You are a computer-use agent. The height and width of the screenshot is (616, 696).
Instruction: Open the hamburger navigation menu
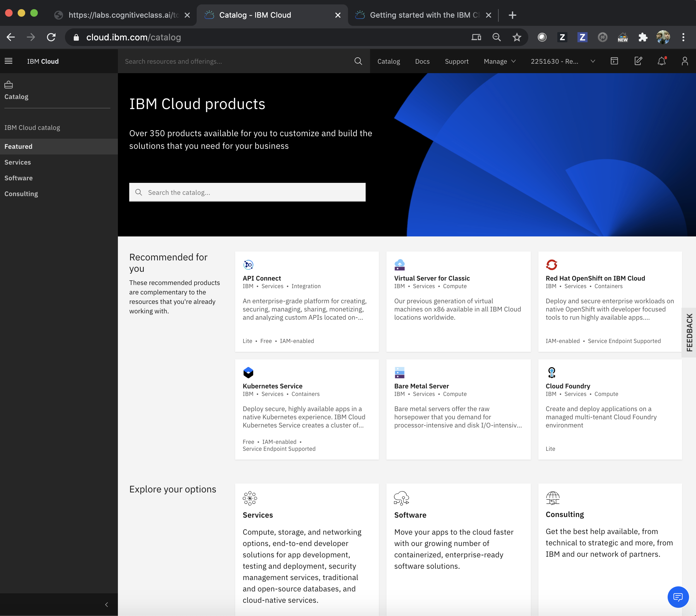click(9, 61)
